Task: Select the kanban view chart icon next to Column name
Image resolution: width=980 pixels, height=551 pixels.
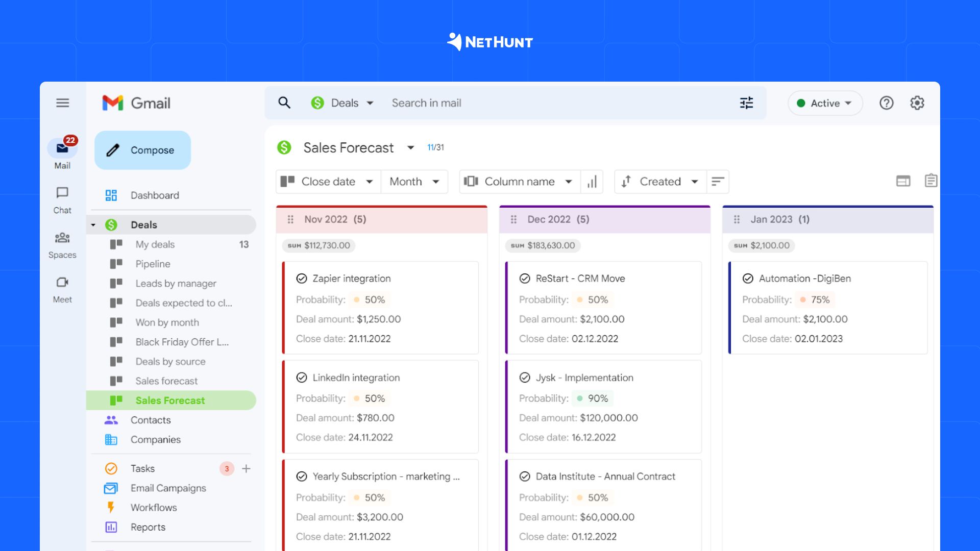Action: [x=592, y=181]
